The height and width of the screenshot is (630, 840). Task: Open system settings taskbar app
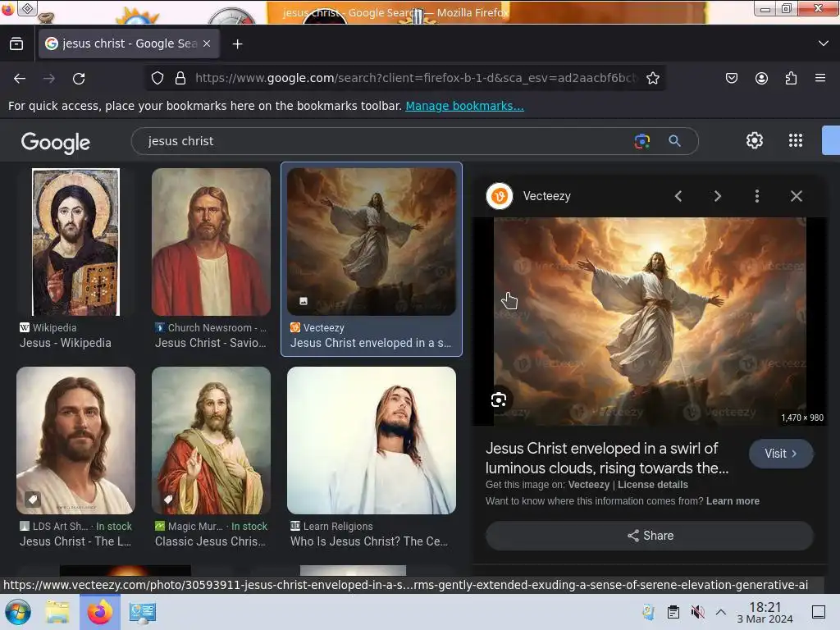tap(143, 612)
